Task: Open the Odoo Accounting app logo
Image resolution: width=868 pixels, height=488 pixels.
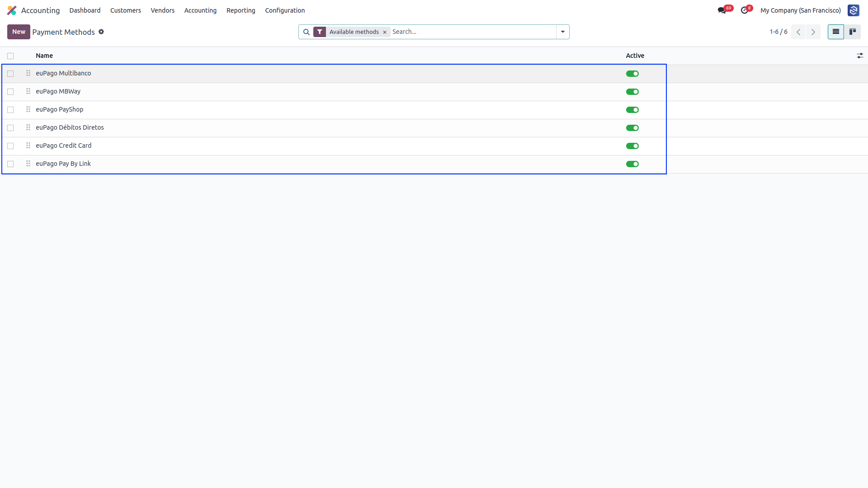Action: 12,10
